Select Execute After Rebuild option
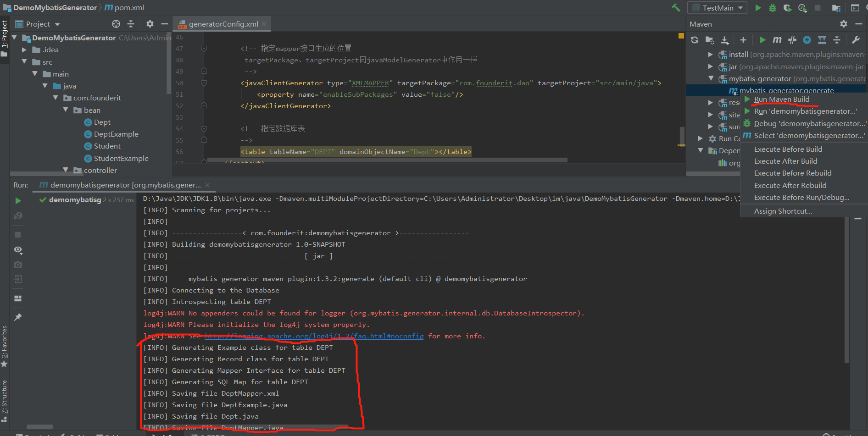The width and height of the screenshot is (868, 436). tap(790, 186)
